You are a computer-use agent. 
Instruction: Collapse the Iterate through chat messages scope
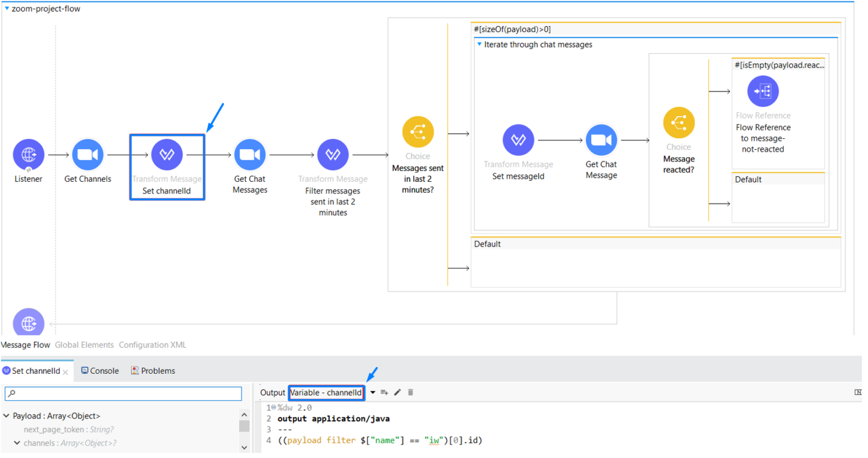(x=480, y=45)
